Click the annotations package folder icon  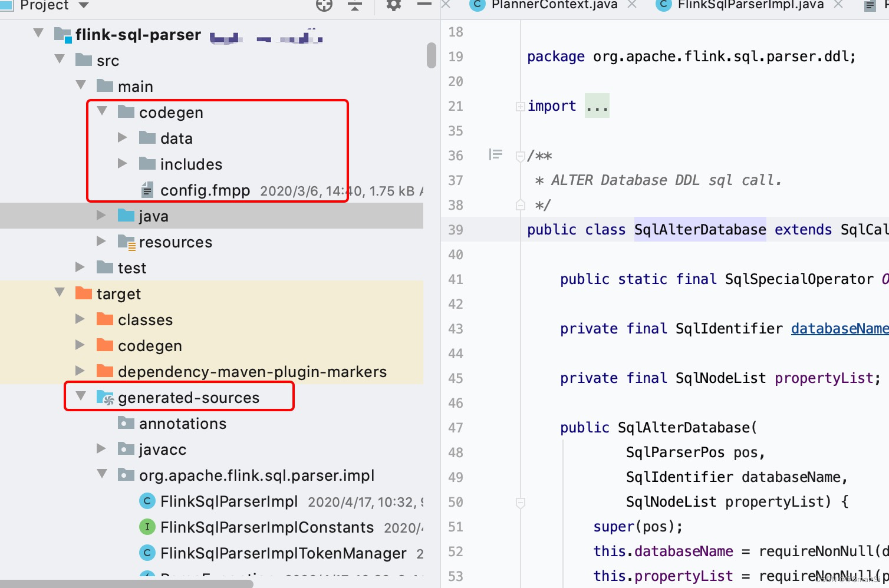(126, 422)
